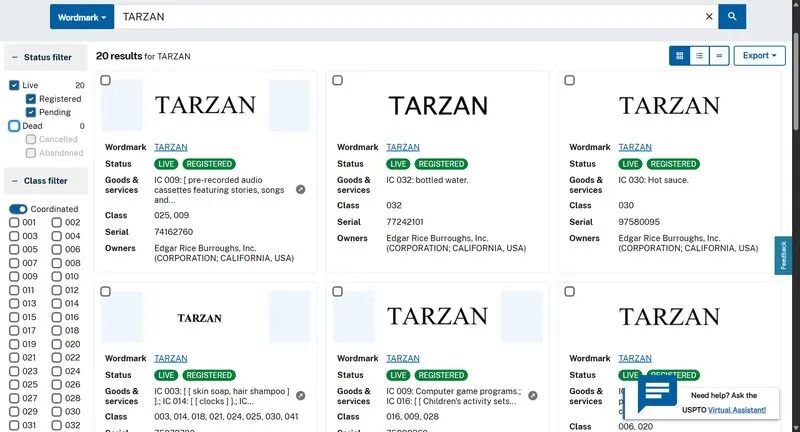Check class 016 filter box
The width and height of the screenshot is (800, 432).
pos(57,317)
